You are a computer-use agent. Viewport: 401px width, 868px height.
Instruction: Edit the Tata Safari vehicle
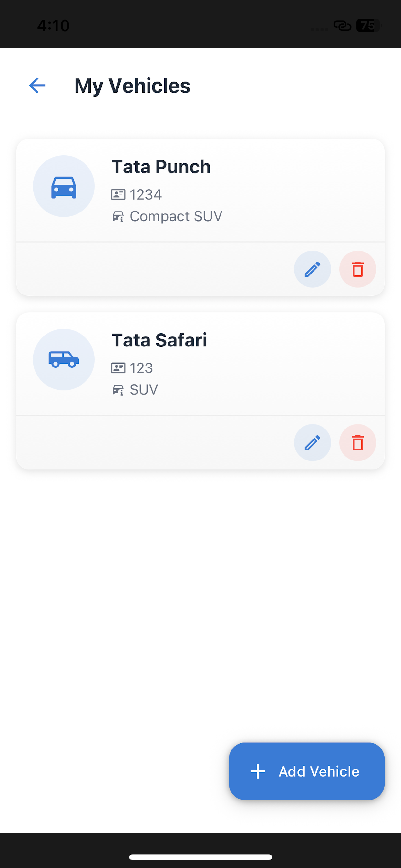[313, 442]
